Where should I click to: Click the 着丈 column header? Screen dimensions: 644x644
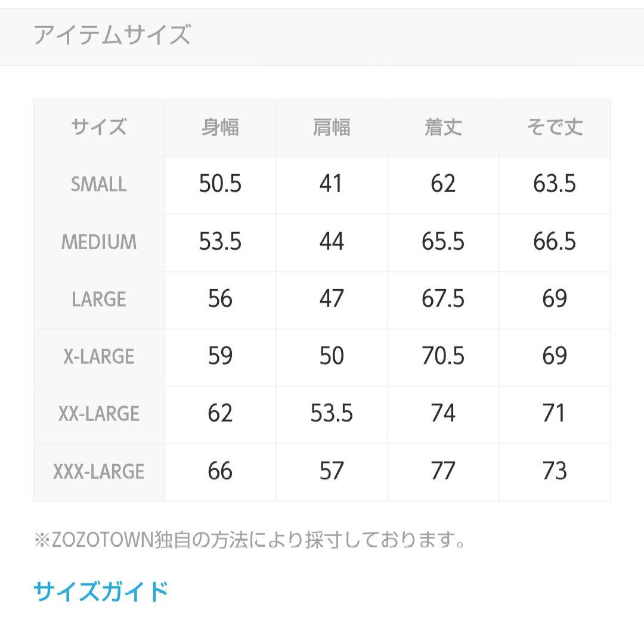click(x=443, y=128)
